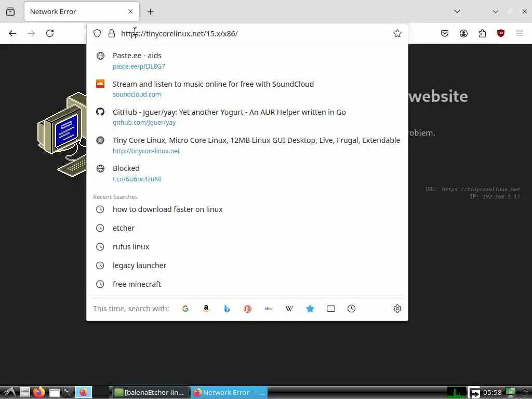
Task: Search this time with Wikipedia
Action: pyautogui.click(x=289, y=309)
